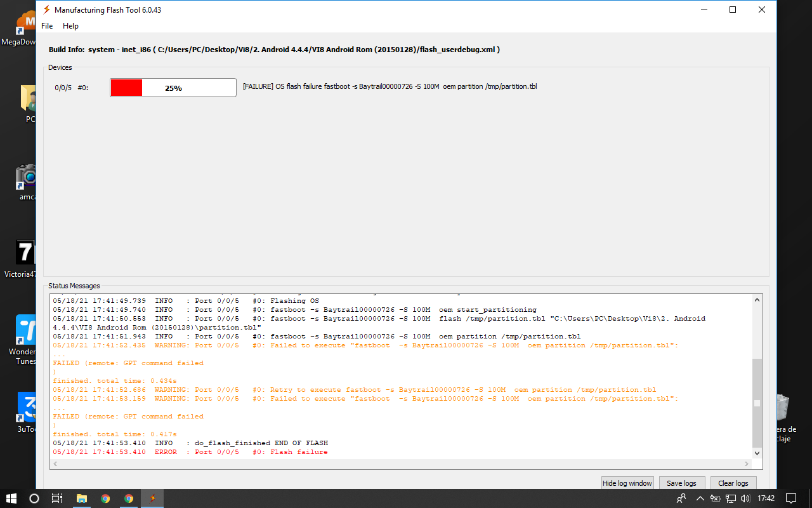Click the log vertical scrollbar down arrow
The width and height of the screenshot is (812, 508).
click(756, 453)
